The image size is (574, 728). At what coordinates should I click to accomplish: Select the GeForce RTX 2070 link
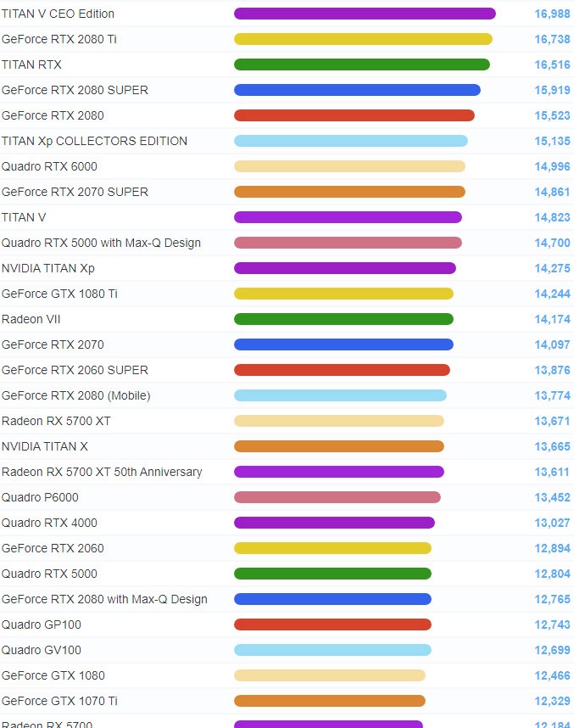pos(53,344)
